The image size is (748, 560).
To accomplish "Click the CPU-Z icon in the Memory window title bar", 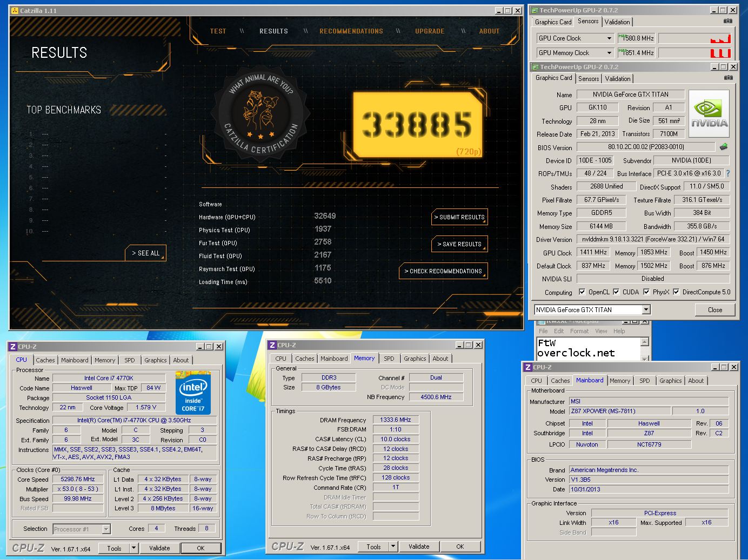I will pyautogui.click(x=272, y=345).
